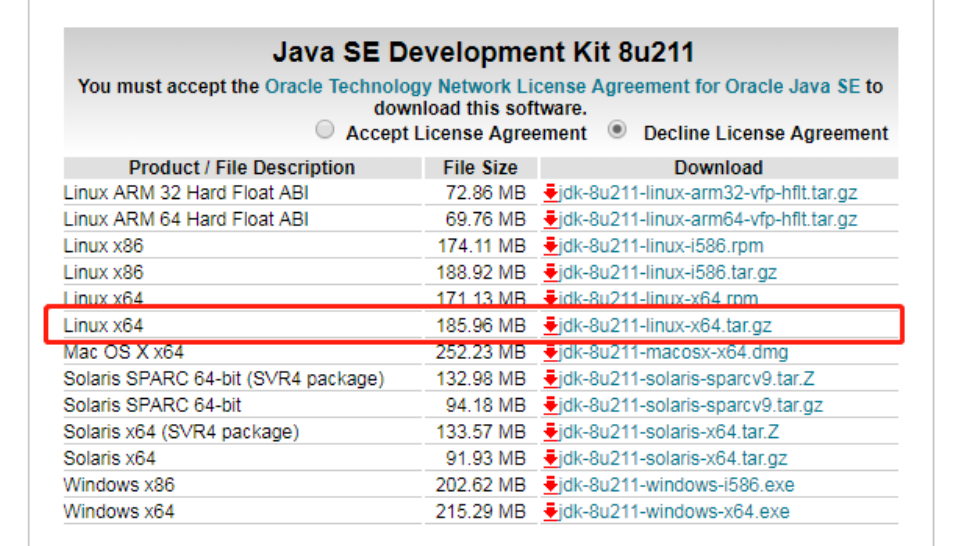
Task: Click the 69.76 MB file size
Action: pyautogui.click(x=486, y=220)
